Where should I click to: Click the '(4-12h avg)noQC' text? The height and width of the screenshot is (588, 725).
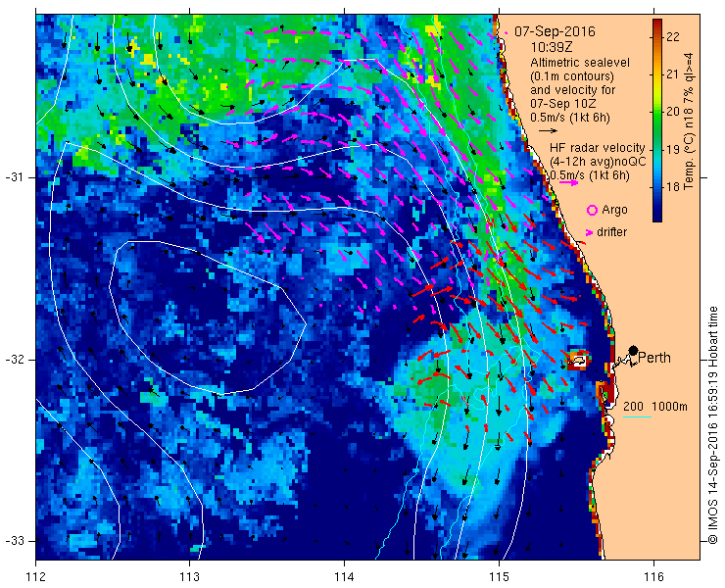[598, 162]
